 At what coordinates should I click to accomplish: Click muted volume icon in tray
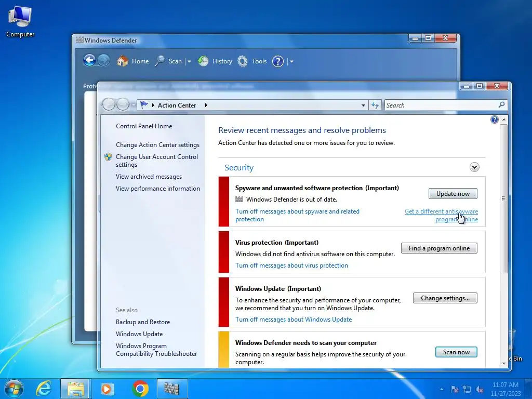tap(480, 390)
